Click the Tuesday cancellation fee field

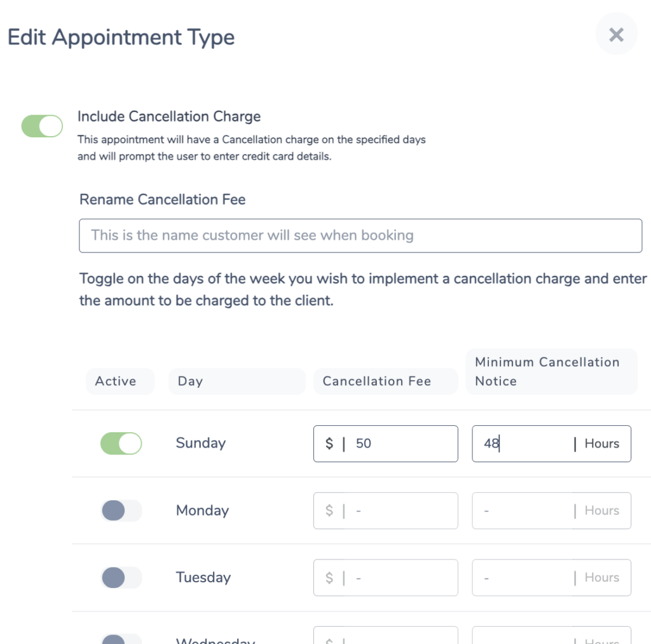(386, 577)
